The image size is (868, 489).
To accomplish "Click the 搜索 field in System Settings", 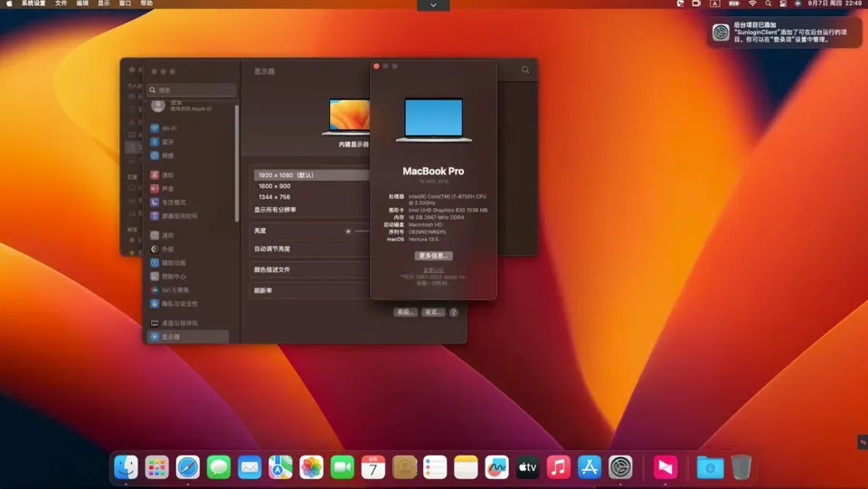I will 193,90.
